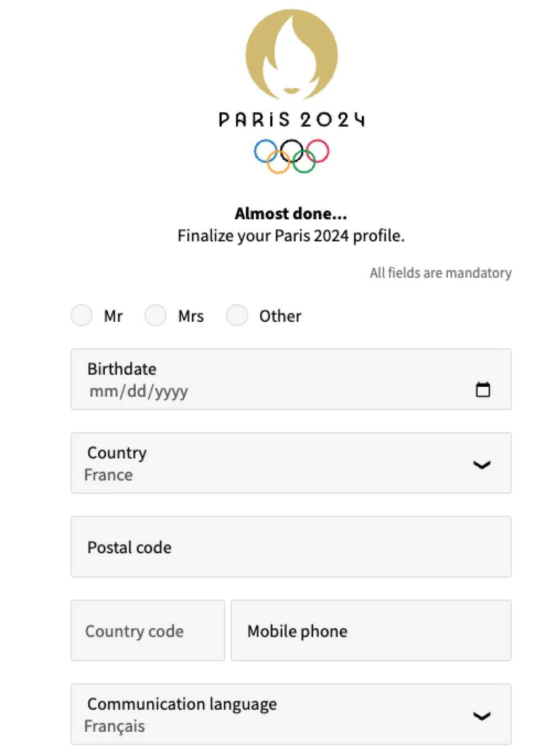Pick the Other title radio button

[237, 316]
